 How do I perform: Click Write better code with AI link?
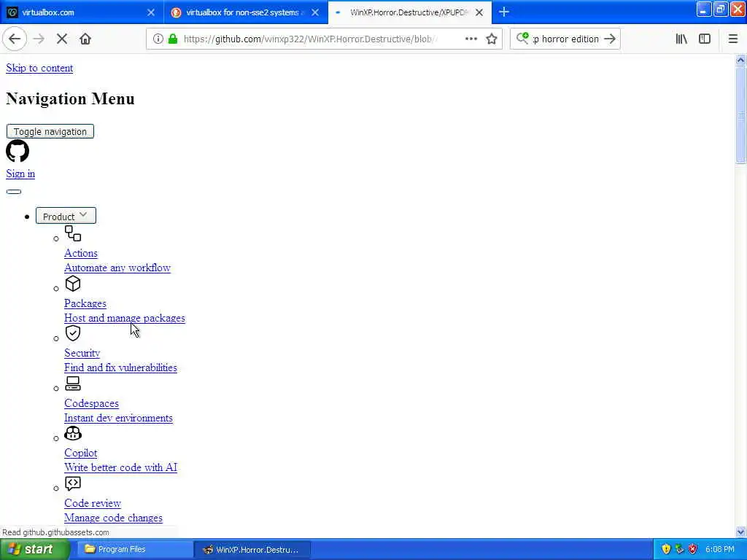121,467
